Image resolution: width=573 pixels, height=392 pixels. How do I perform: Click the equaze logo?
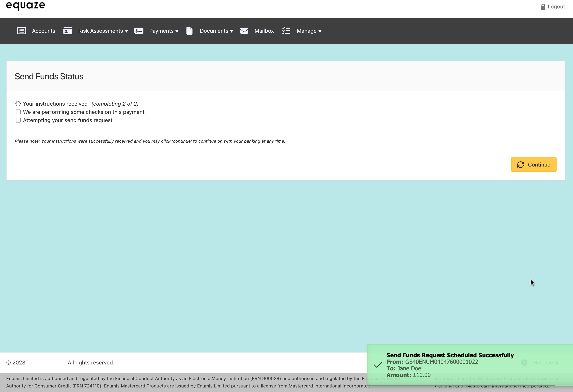(x=25, y=5)
